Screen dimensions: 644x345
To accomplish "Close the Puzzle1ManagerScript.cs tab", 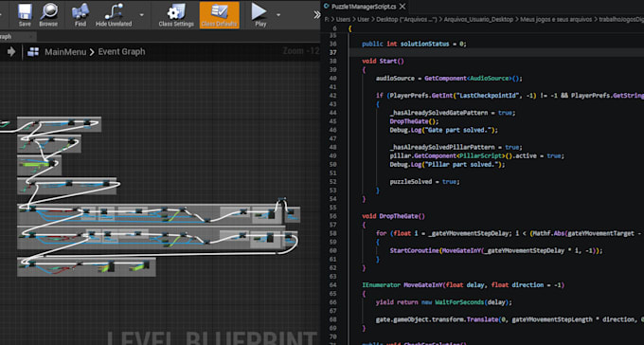I will pos(402,7).
